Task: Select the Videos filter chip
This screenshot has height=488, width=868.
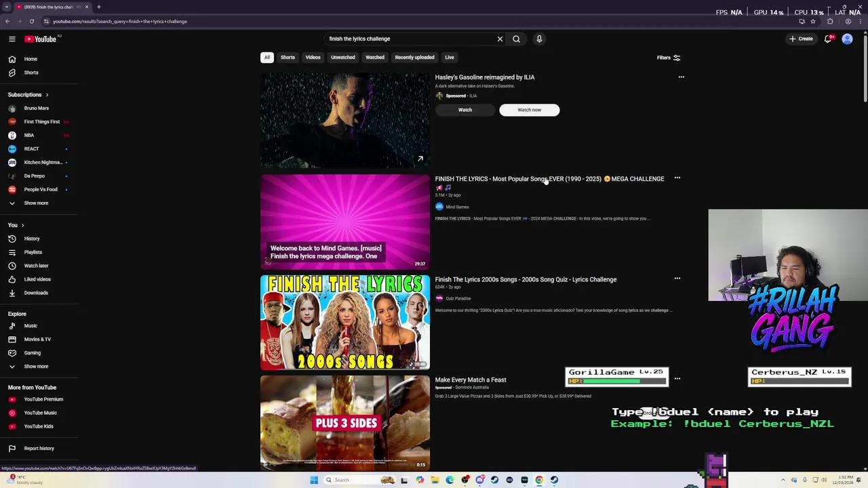Action: tap(313, 58)
